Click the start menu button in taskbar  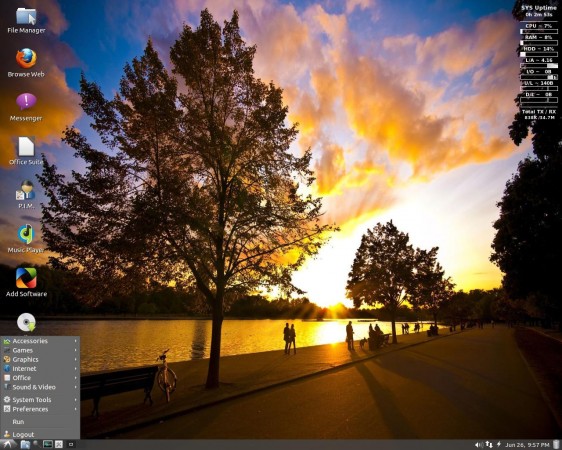(8, 444)
